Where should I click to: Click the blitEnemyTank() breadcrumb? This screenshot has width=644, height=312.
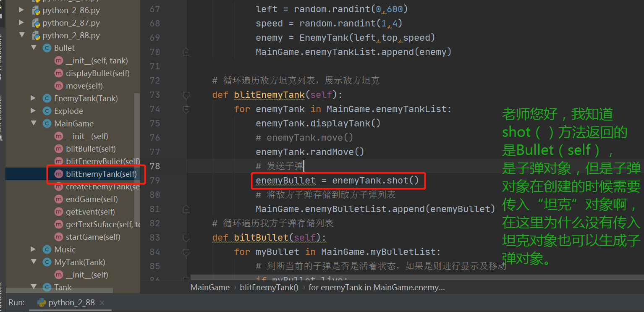(269, 288)
